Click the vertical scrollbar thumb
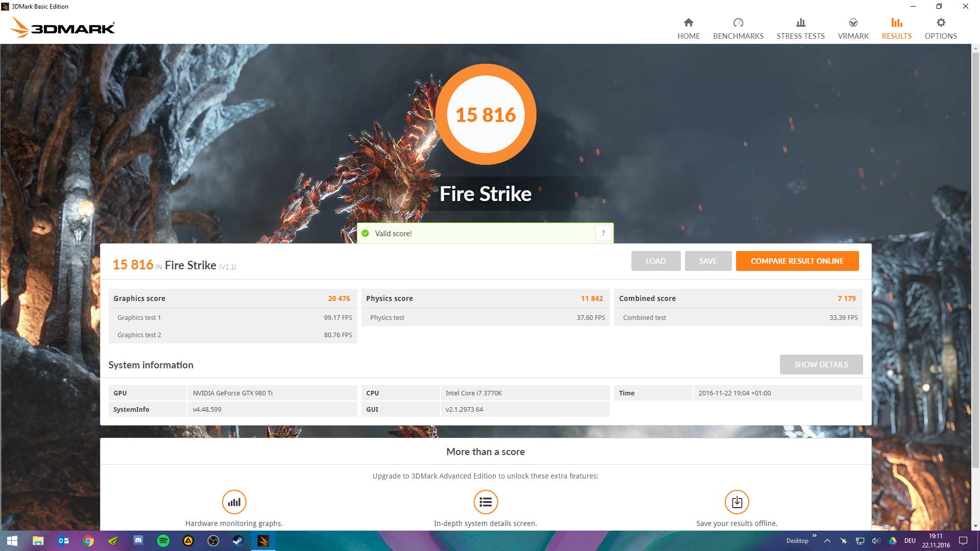Image resolution: width=980 pixels, height=551 pixels. pyautogui.click(x=975, y=260)
